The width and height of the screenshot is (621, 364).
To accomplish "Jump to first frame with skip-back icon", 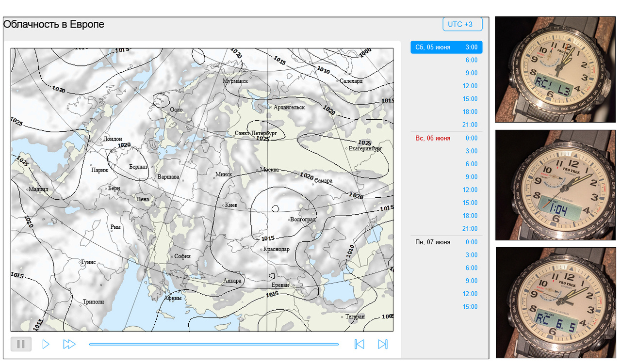I will (x=359, y=344).
